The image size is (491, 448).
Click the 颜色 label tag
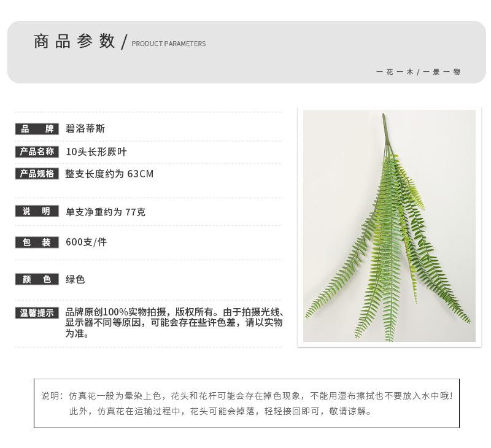[37, 279]
